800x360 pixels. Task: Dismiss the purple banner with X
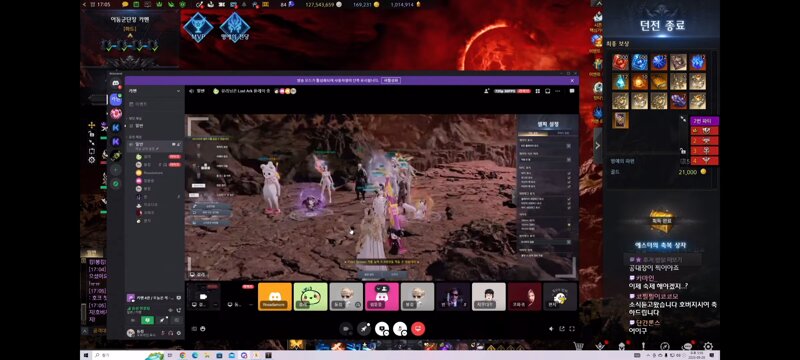pos(572,81)
